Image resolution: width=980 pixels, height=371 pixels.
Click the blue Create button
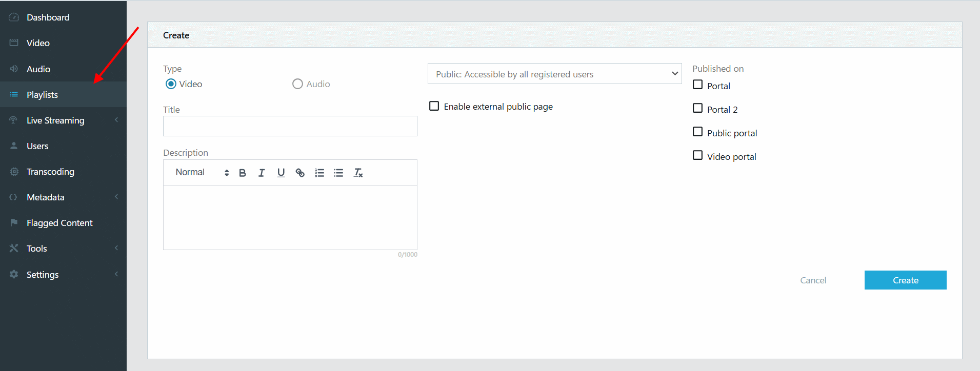(905, 280)
